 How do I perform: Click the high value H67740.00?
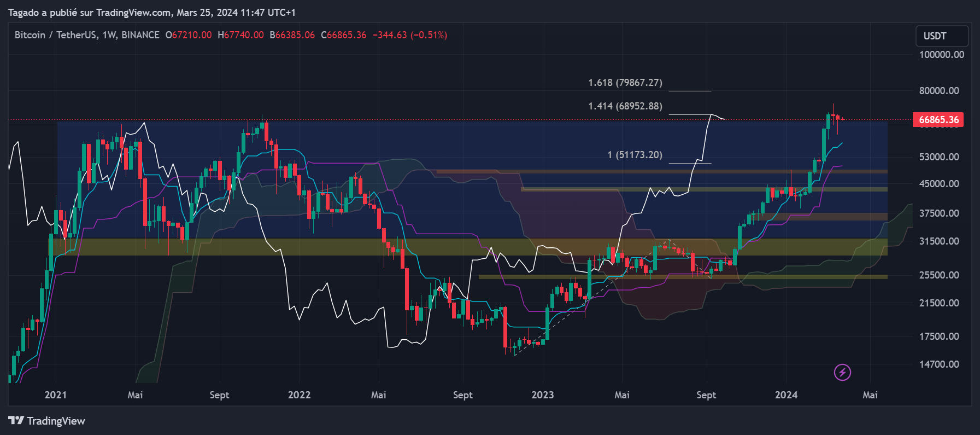[240, 35]
